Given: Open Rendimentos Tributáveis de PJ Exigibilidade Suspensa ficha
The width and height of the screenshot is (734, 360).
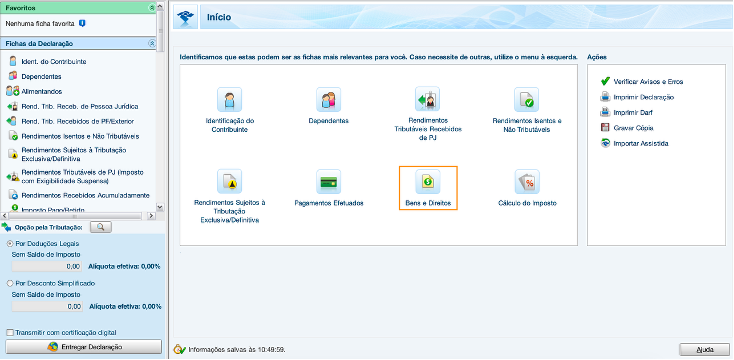Looking at the screenshot, I should click(82, 176).
